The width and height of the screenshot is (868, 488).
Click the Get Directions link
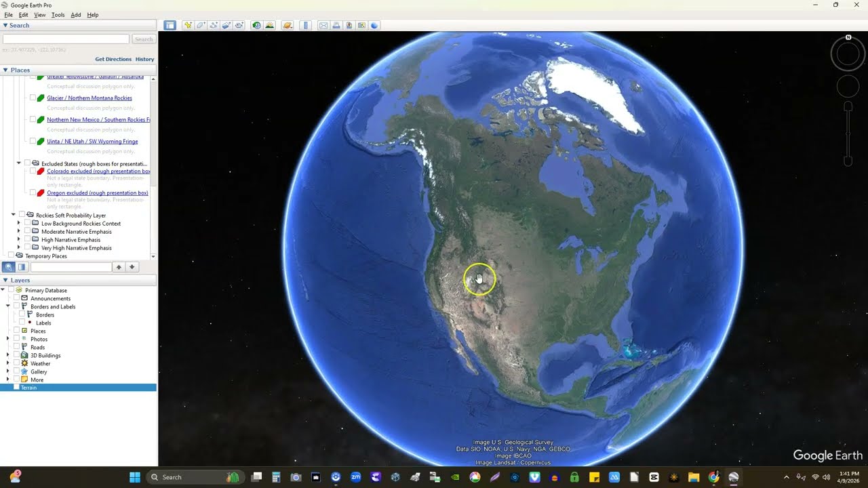[x=113, y=59]
